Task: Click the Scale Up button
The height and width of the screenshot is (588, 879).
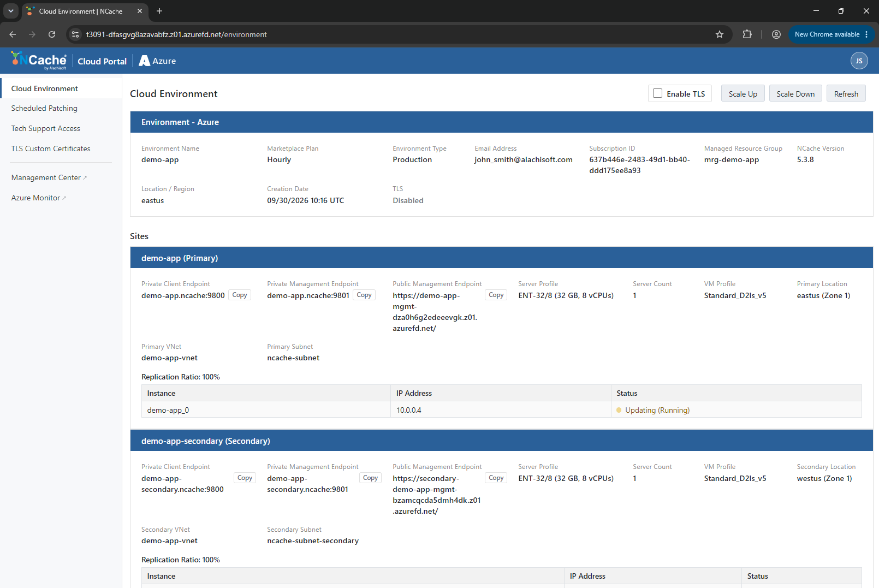Action: [743, 94]
